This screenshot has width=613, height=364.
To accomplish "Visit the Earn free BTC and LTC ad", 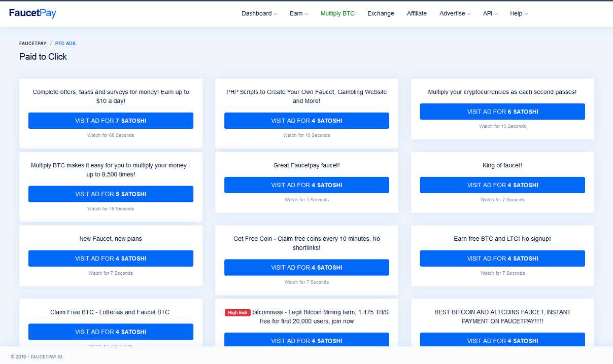I will click(x=502, y=259).
